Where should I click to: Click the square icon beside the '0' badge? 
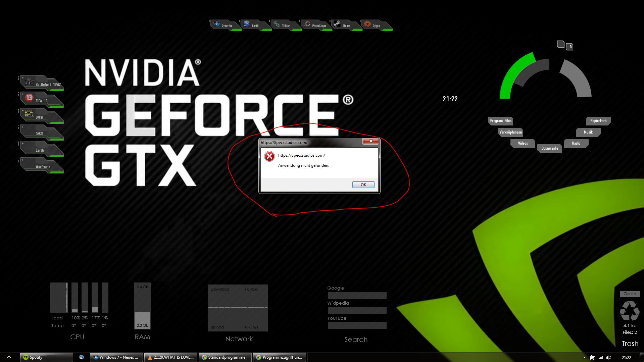coord(561,44)
